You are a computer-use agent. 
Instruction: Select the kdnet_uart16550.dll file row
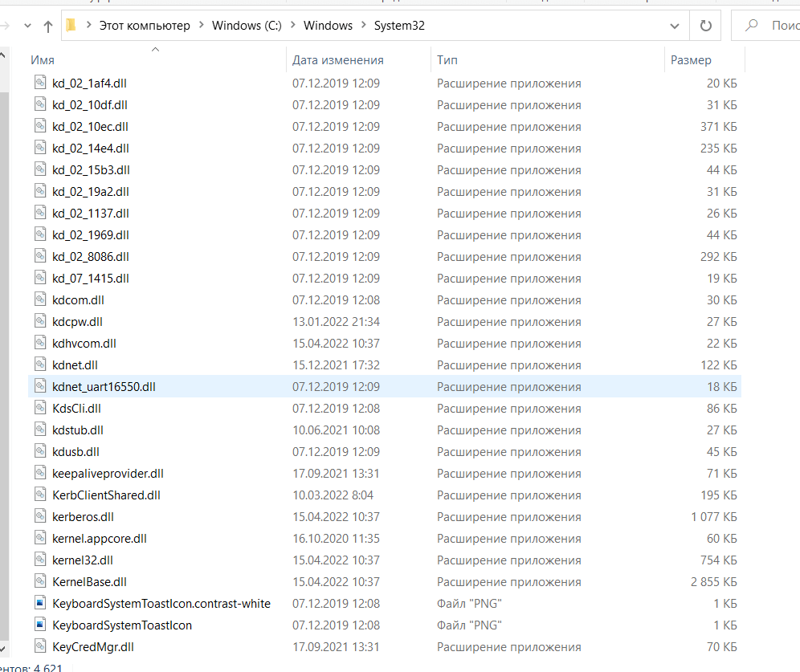pyautogui.click(x=104, y=386)
